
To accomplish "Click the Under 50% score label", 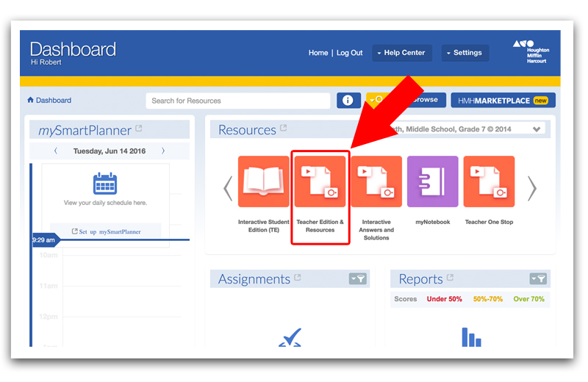I will point(445,299).
